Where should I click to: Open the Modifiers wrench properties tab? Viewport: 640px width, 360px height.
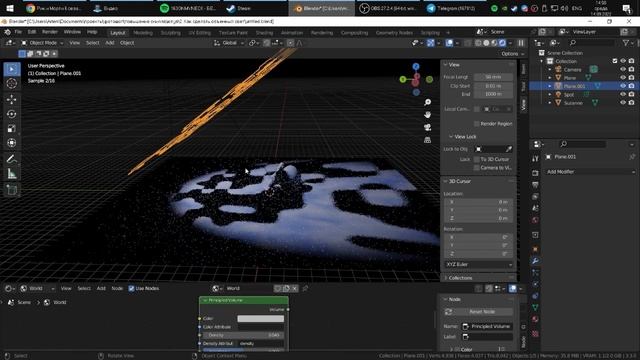tap(536, 260)
